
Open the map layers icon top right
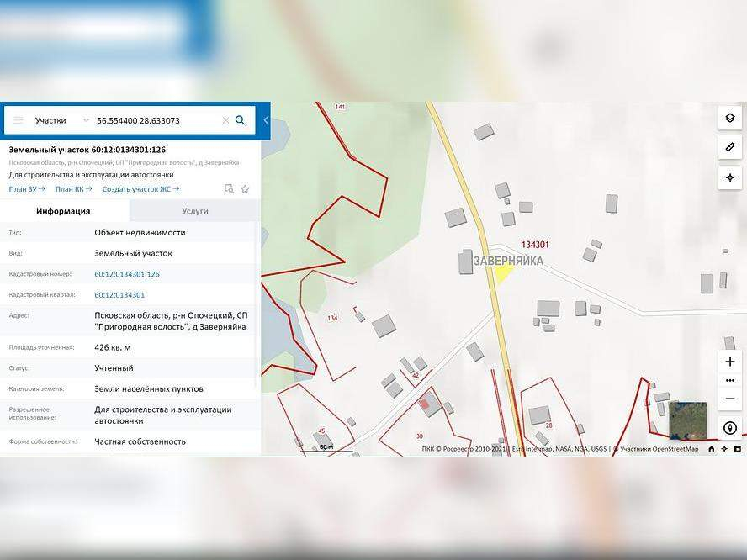(x=729, y=118)
